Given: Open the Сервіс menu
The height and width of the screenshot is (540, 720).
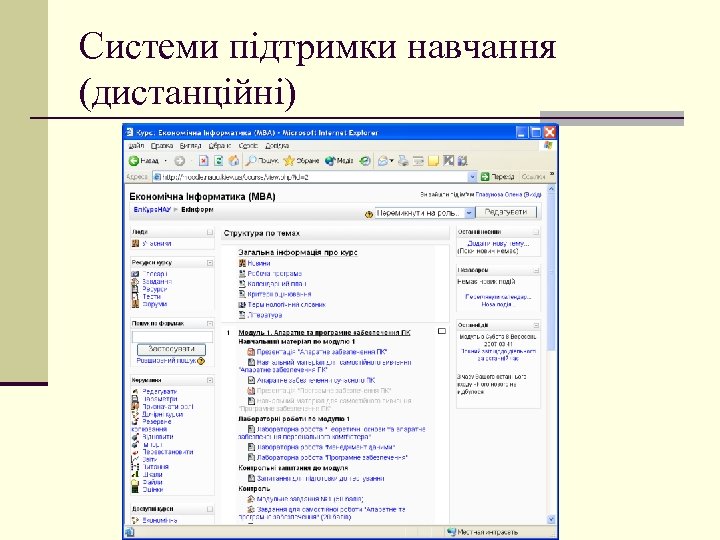Looking at the screenshot, I should (248, 146).
